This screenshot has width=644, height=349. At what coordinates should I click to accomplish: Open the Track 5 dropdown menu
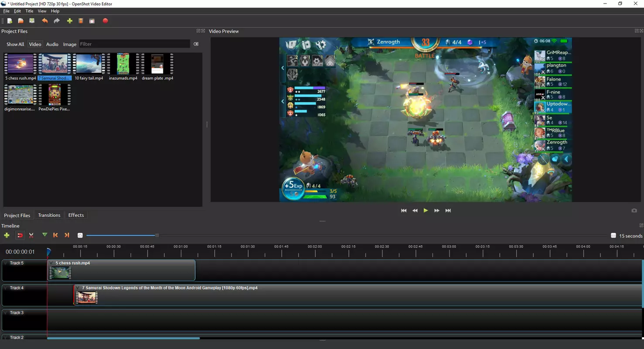[x=6, y=263]
